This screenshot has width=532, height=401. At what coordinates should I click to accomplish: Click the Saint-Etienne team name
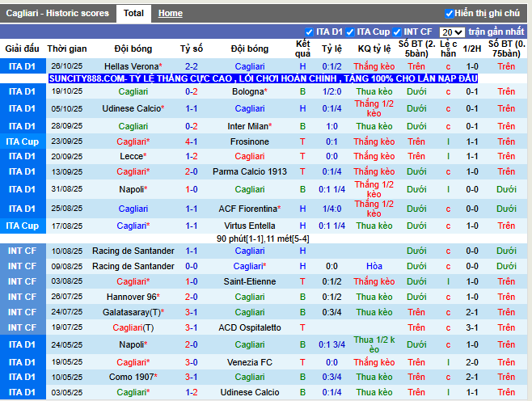[x=250, y=281]
